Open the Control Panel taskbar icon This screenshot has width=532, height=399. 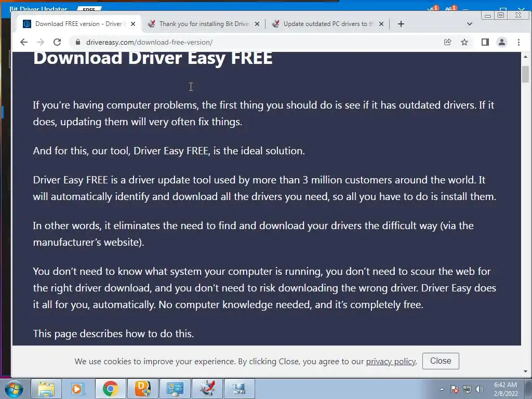[x=175, y=389]
